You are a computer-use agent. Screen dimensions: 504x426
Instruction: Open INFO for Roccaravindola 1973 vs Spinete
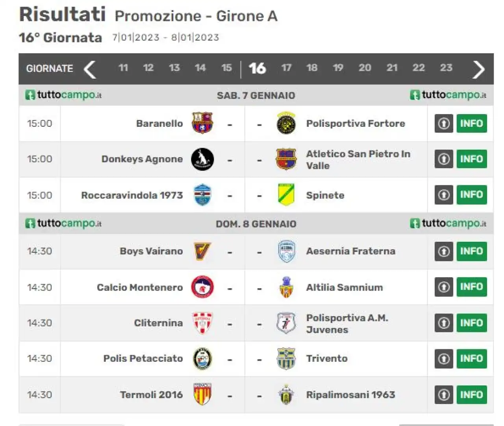(x=472, y=194)
